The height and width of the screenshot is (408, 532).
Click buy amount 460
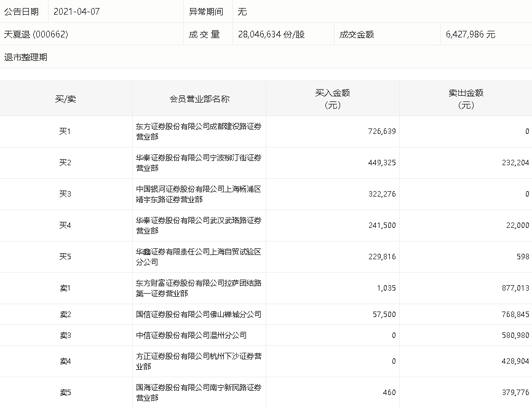(x=389, y=393)
